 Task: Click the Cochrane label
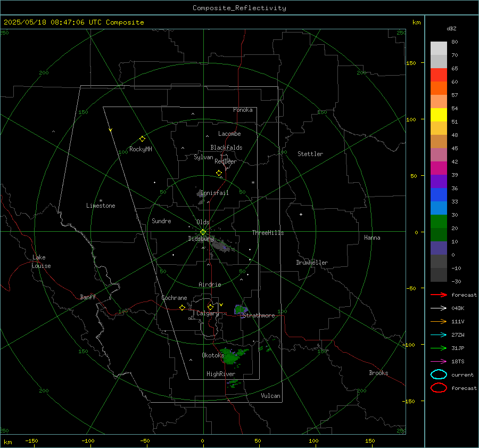(x=174, y=298)
